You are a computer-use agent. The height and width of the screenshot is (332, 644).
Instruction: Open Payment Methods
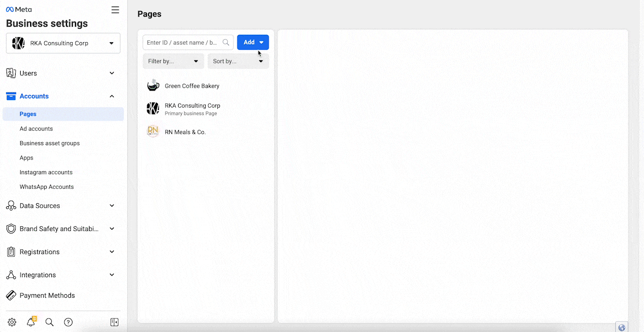coord(47,295)
